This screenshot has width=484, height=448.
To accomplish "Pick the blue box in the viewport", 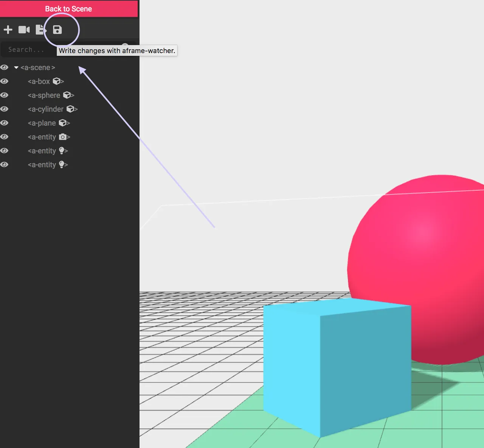I will tap(337, 369).
